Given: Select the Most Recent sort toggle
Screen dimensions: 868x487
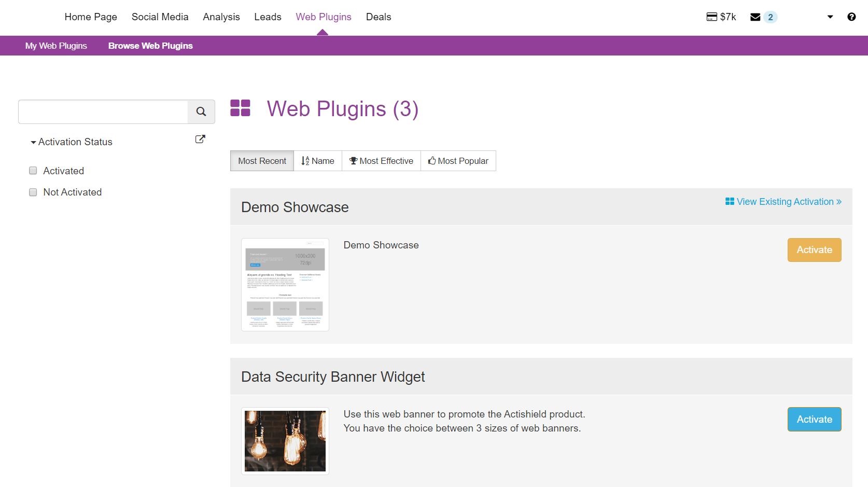Looking at the screenshot, I should point(262,161).
